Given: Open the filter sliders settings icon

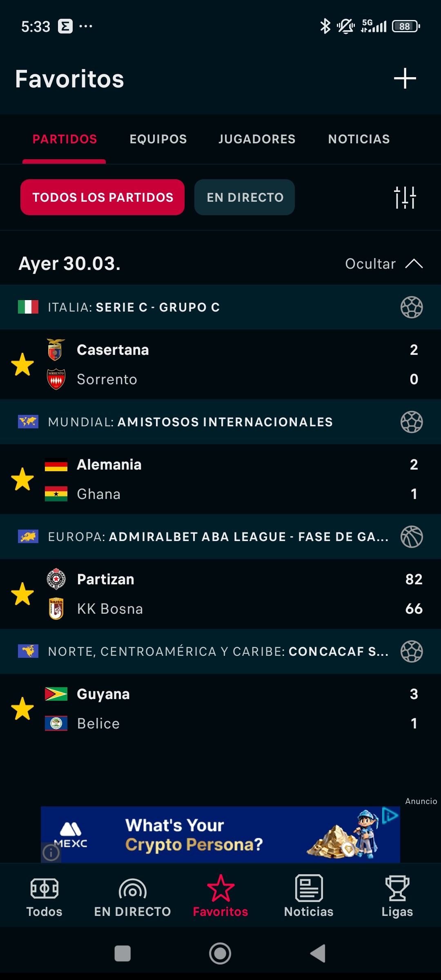Looking at the screenshot, I should coord(405,197).
